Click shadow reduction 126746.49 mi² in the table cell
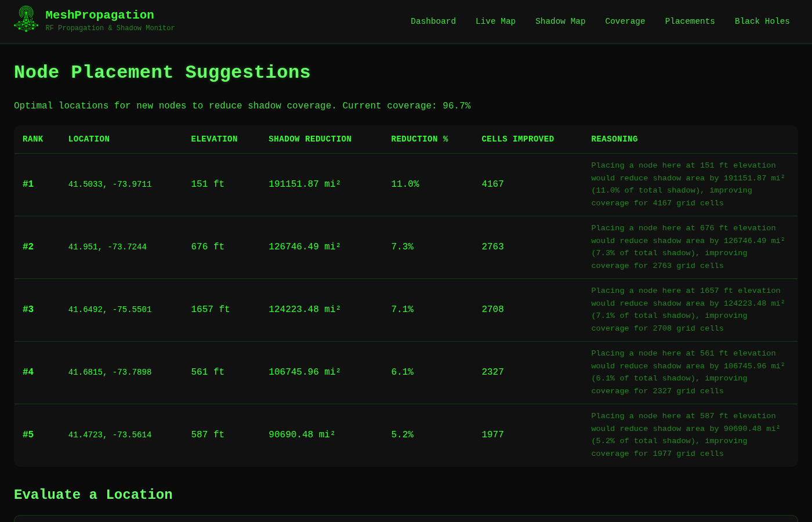Viewport: 812px width, 522px height. tap(304, 247)
